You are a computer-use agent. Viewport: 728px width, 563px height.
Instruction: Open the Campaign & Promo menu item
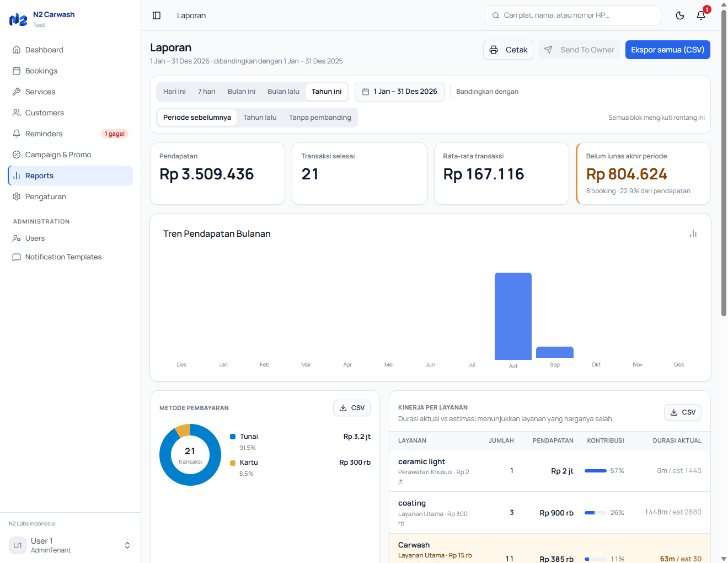coord(71,155)
